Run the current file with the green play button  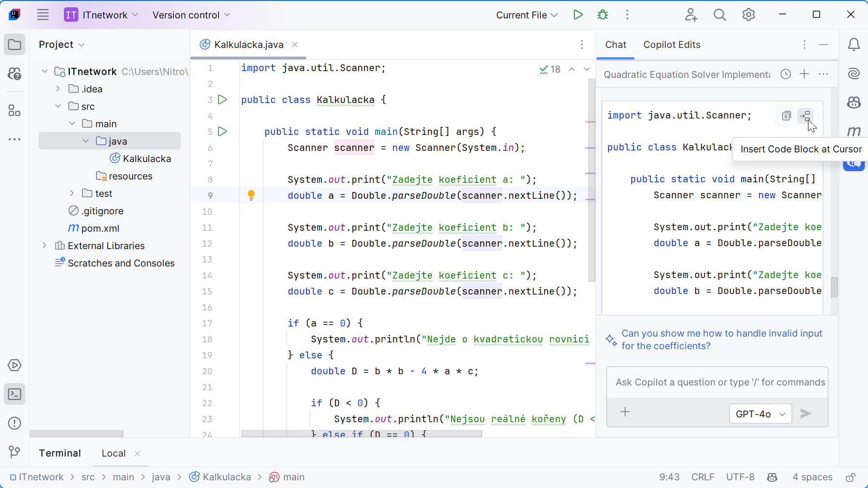coord(578,15)
